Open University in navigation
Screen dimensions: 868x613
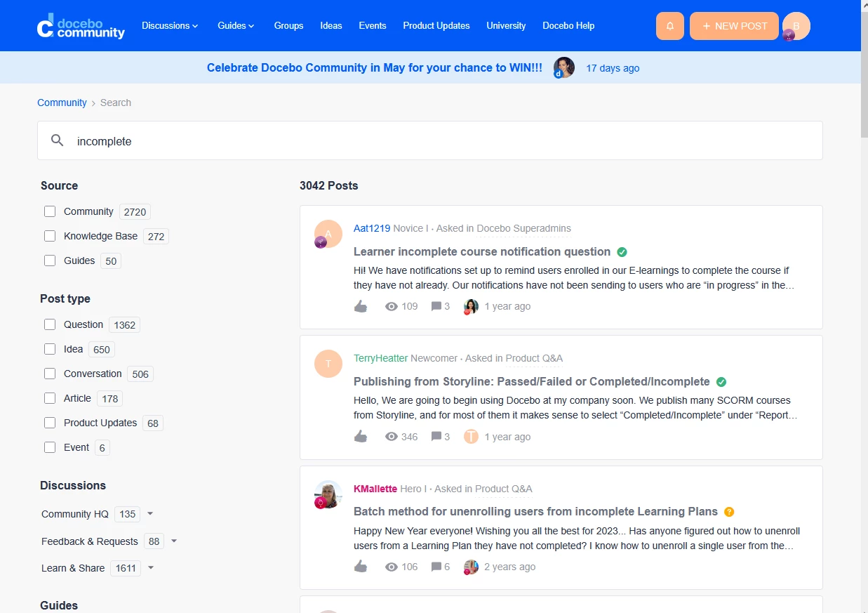coord(506,26)
